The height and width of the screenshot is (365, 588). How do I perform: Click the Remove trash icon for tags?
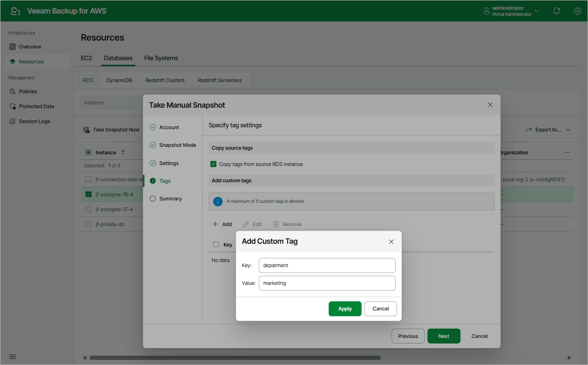pos(287,224)
